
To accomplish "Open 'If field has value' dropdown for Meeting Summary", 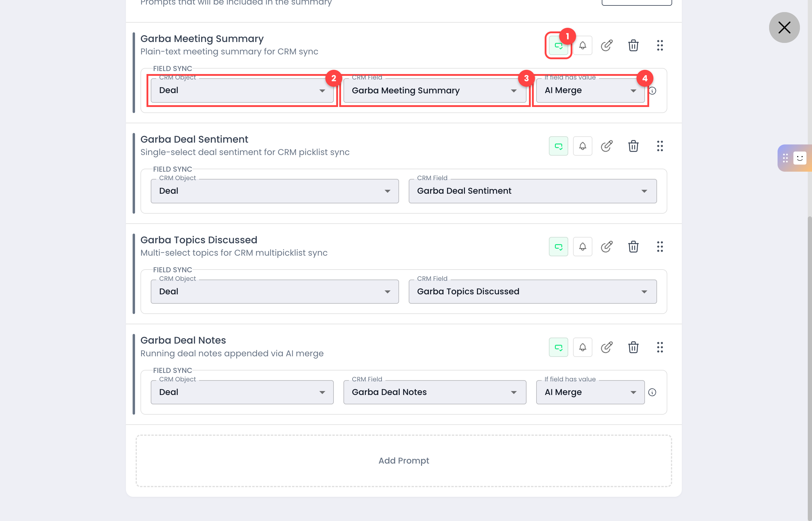I will tap(590, 91).
